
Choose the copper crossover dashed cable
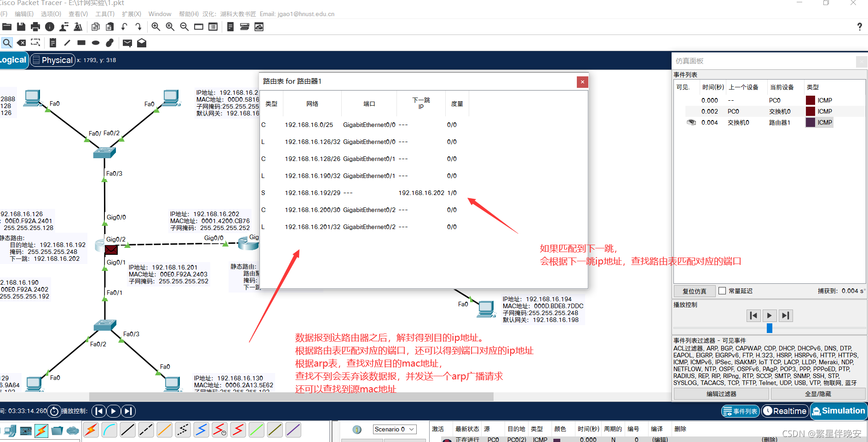[146, 430]
